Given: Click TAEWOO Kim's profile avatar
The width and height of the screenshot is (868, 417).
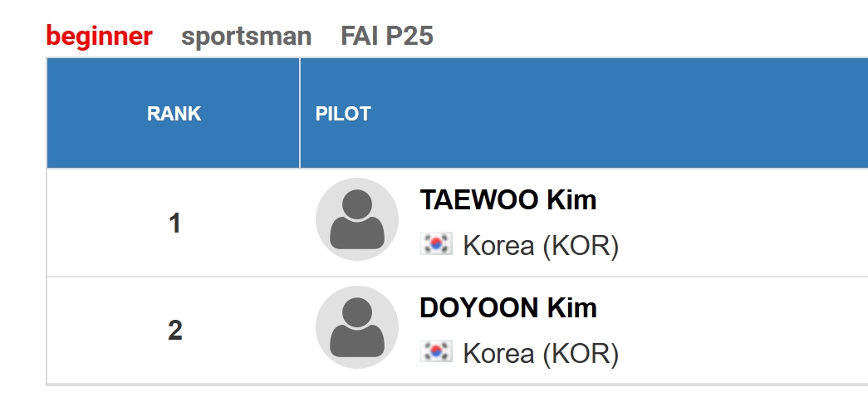Looking at the screenshot, I should pos(357,219).
